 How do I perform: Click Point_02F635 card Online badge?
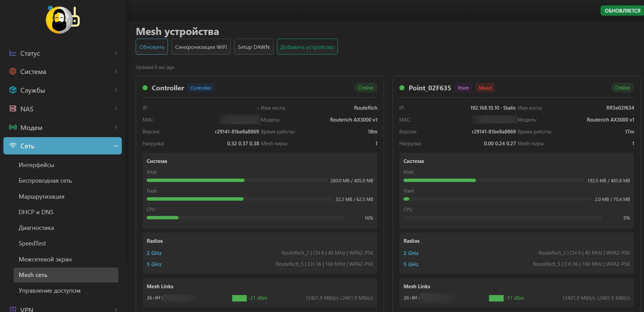coord(623,88)
